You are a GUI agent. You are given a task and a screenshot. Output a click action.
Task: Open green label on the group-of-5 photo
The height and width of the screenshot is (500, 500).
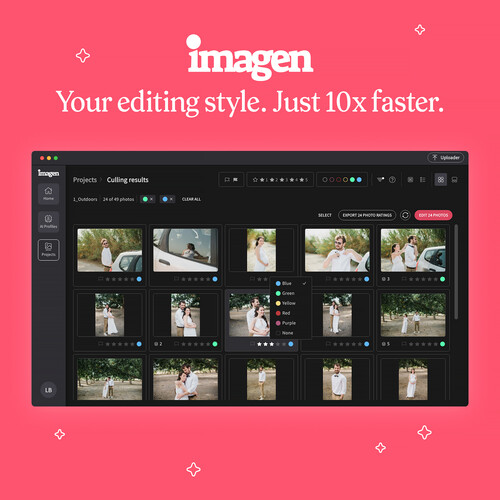(442, 344)
